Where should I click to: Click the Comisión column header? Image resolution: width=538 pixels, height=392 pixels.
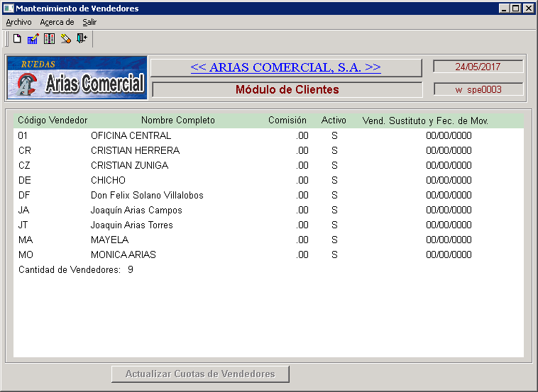point(287,121)
